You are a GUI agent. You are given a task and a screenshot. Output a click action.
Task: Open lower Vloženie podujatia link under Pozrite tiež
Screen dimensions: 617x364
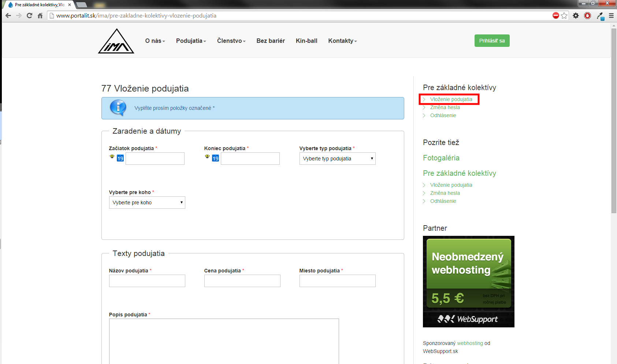tap(451, 185)
